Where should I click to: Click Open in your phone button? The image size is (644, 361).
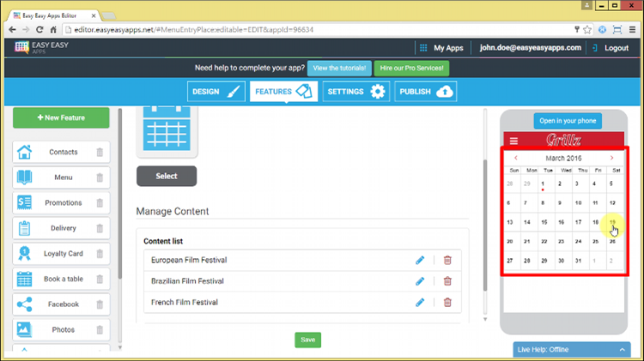tap(568, 121)
